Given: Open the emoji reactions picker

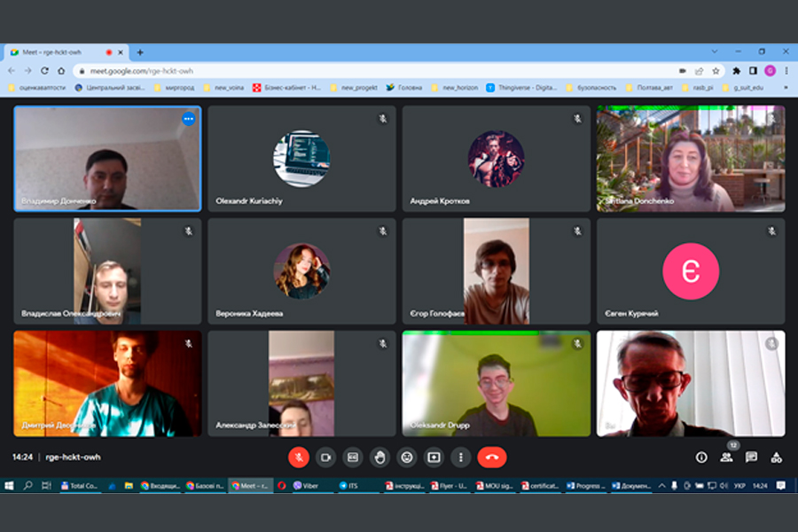Looking at the screenshot, I should [x=407, y=457].
